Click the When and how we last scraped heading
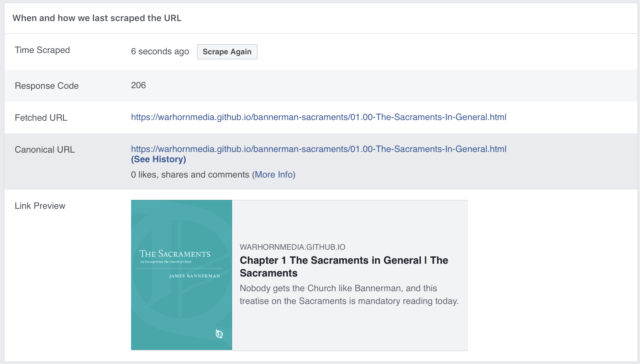 click(x=97, y=18)
